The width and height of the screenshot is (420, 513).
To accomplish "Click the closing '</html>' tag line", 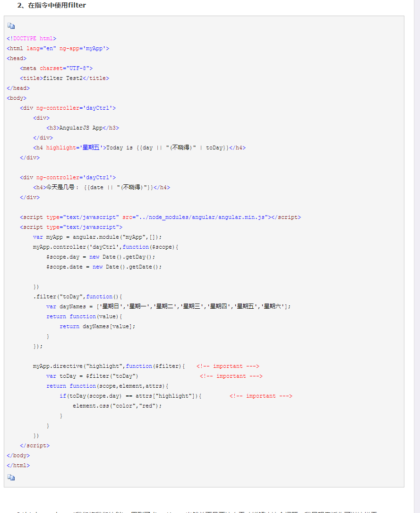I will (x=18, y=466).
